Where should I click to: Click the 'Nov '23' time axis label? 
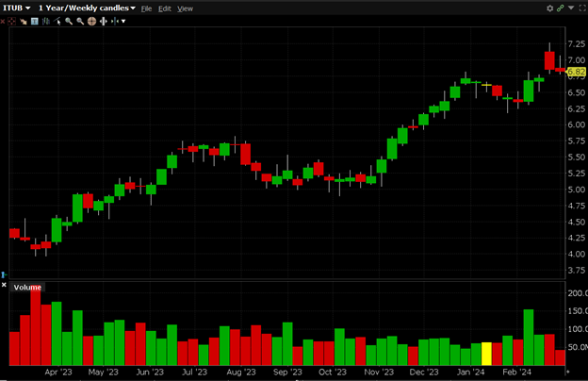[x=379, y=372]
